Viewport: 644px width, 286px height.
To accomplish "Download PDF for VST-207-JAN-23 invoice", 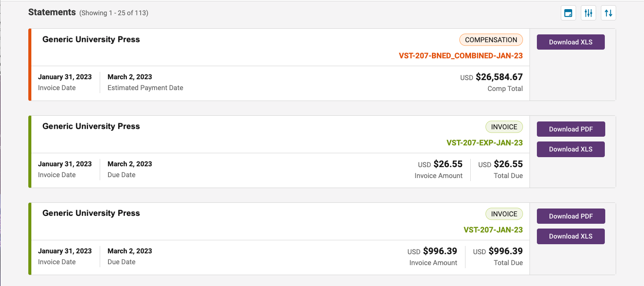I will (570, 216).
